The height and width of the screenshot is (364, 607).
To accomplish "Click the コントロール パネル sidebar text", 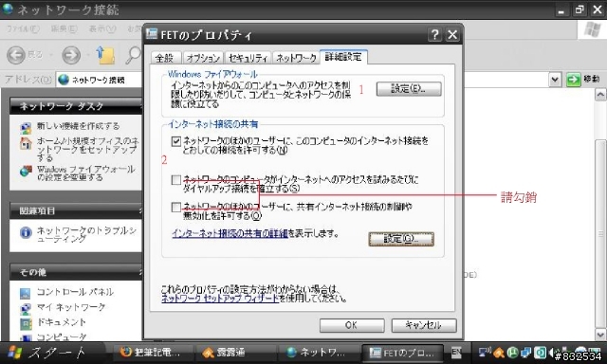I will [75, 292].
